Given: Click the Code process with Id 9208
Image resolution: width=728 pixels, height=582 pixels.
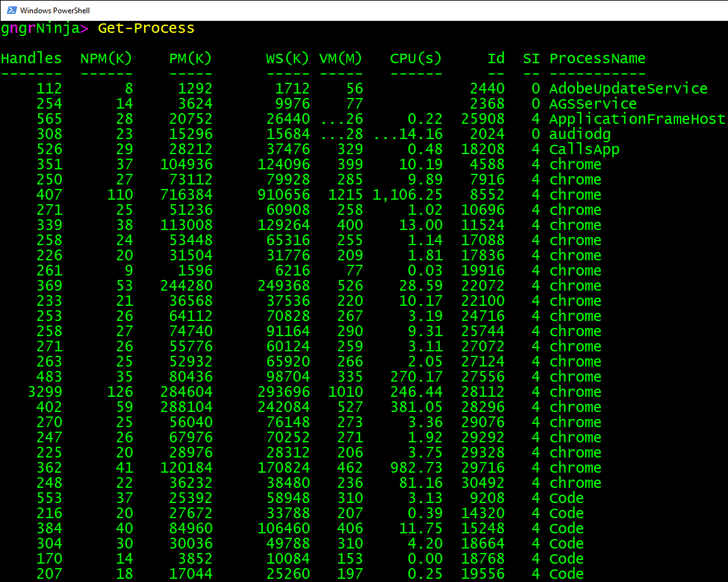Looking at the screenshot, I should [566, 498].
